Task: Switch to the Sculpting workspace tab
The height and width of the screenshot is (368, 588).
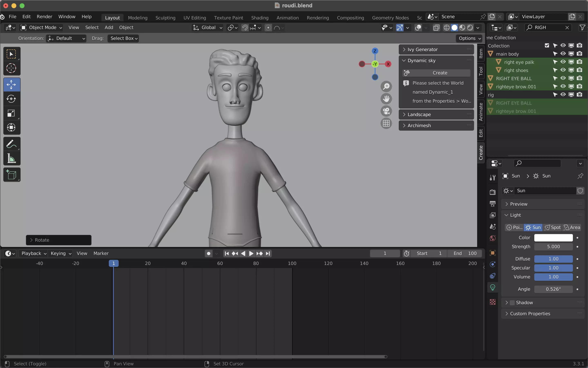Action: point(165,18)
